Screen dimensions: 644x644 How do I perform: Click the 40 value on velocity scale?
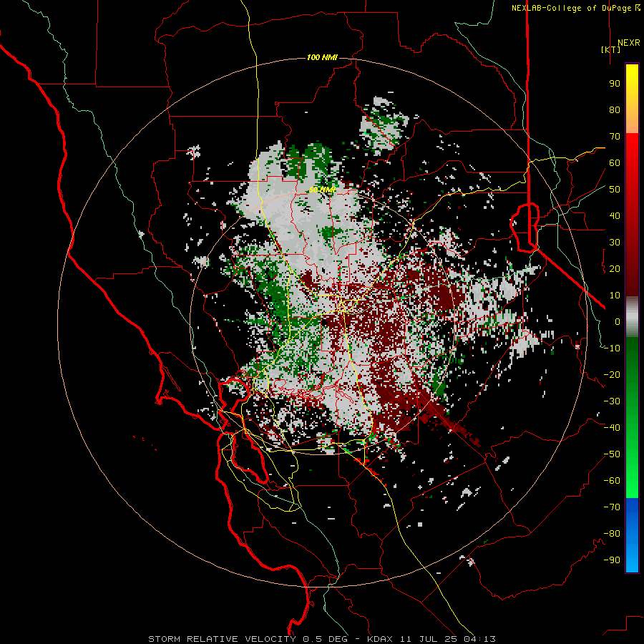click(615, 216)
